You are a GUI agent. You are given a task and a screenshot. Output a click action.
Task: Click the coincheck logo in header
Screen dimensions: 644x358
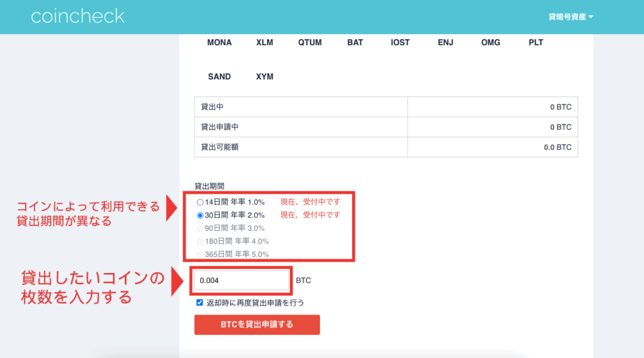(x=78, y=16)
